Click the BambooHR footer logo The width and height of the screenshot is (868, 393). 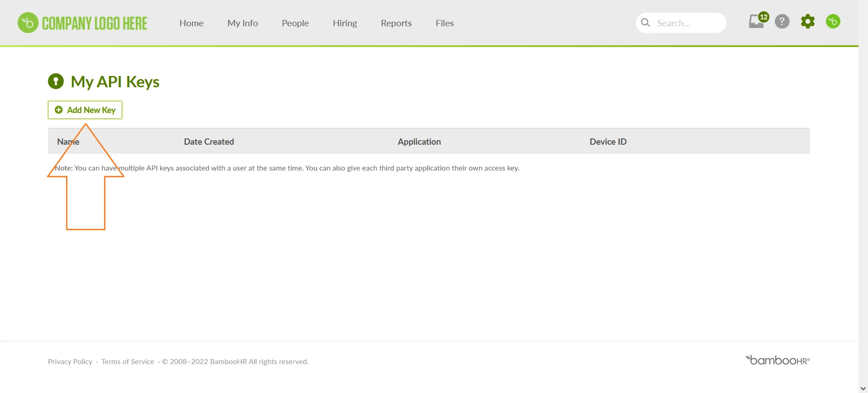(778, 360)
